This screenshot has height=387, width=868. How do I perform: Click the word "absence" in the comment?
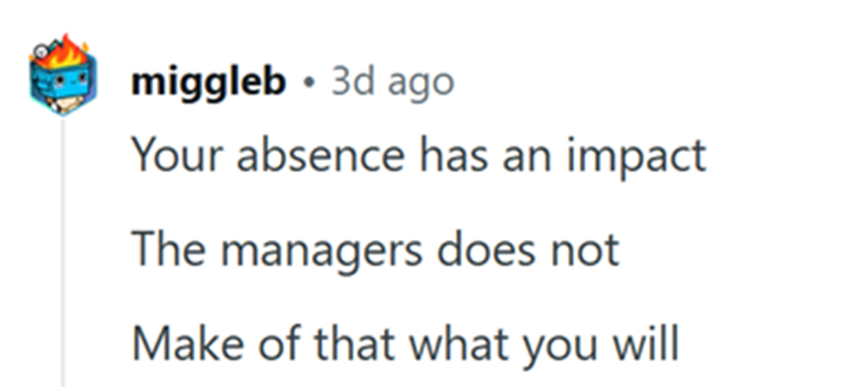point(321,155)
